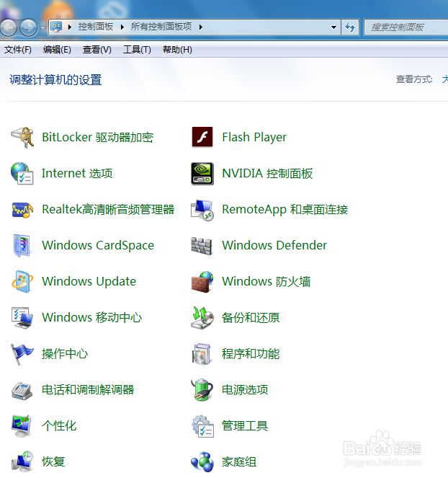Expand arrow before 所有控制面板项 in breadcrumb

click(122, 27)
